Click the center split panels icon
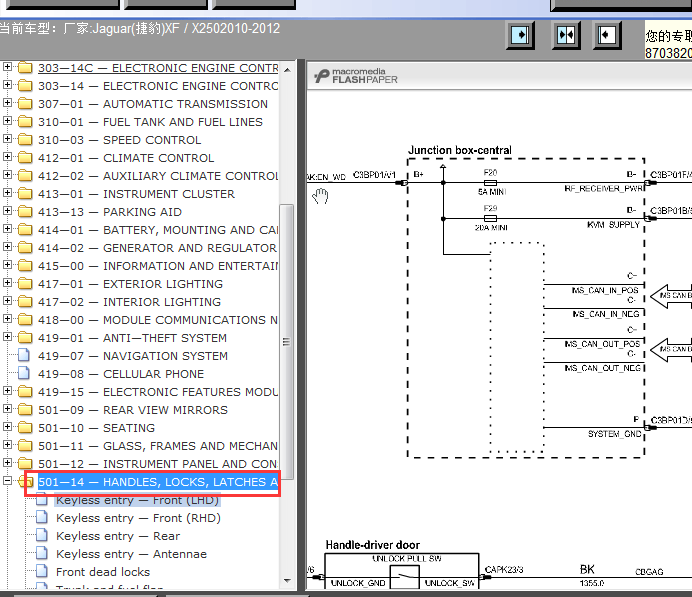This screenshot has width=692, height=597. pyautogui.click(x=566, y=35)
